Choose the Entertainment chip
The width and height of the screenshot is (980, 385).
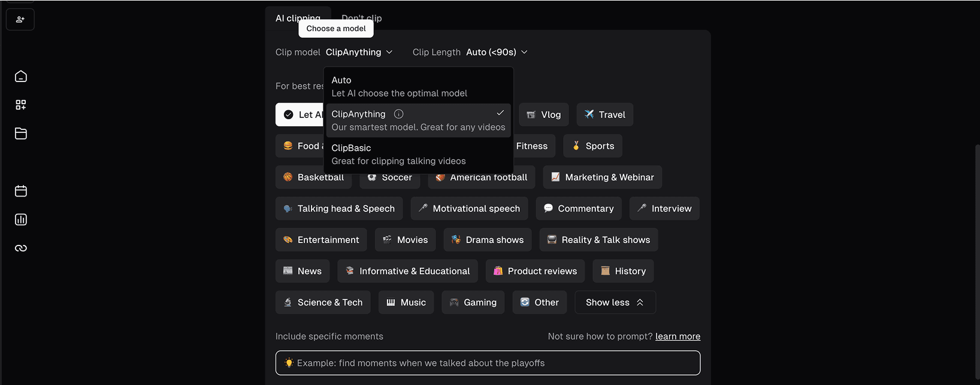point(321,240)
